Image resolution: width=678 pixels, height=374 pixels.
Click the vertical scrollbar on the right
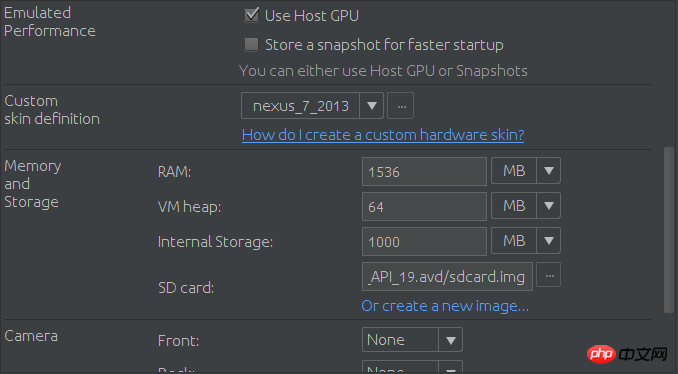[x=668, y=230]
